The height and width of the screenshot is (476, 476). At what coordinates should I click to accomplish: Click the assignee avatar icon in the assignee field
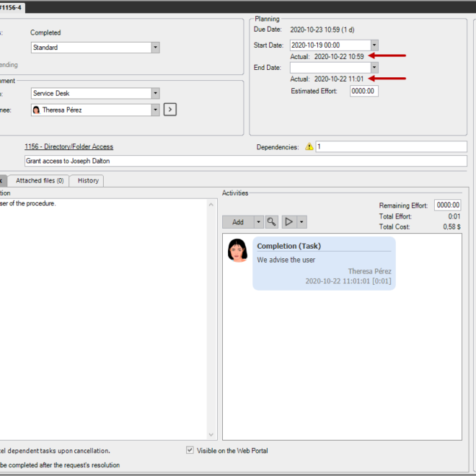(37, 110)
